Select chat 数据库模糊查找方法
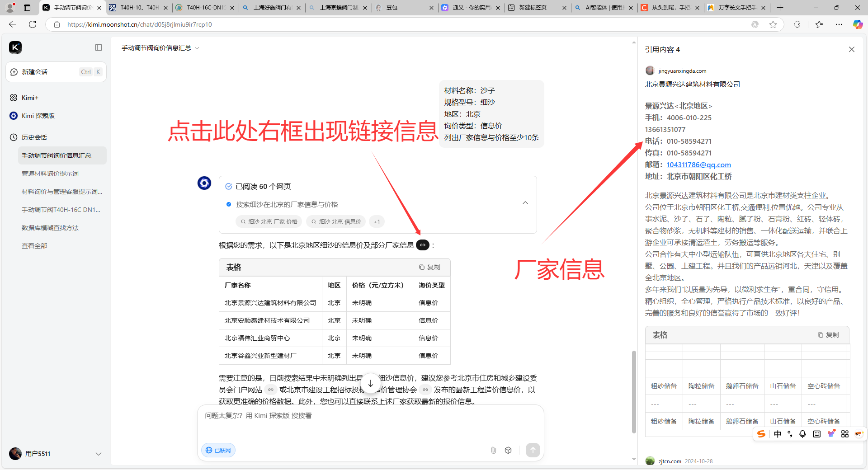The height and width of the screenshot is (470, 868). [50, 228]
